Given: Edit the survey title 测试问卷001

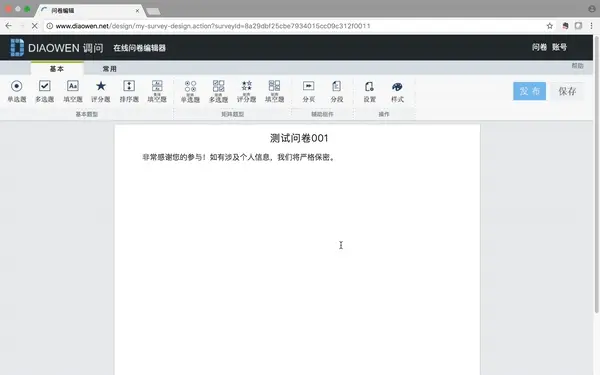Looking at the screenshot, I should 299,138.
